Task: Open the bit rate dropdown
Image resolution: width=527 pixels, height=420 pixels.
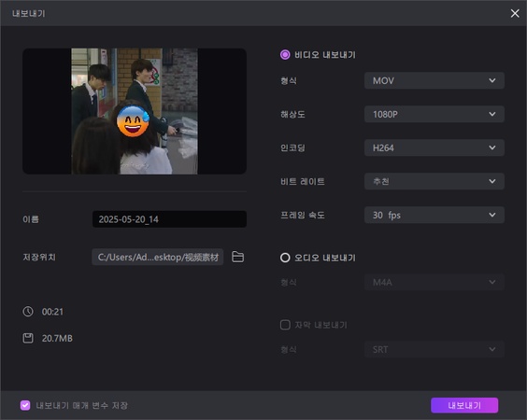Action: [x=434, y=181]
